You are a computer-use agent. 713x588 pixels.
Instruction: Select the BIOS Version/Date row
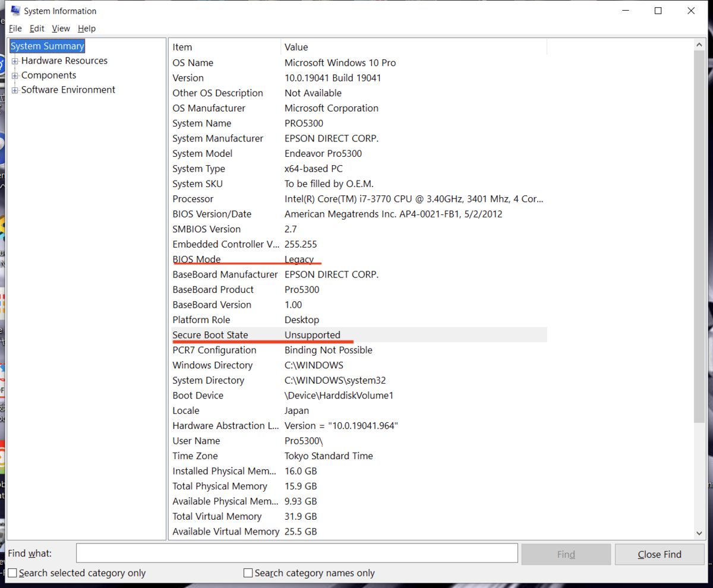click(359, 214)
